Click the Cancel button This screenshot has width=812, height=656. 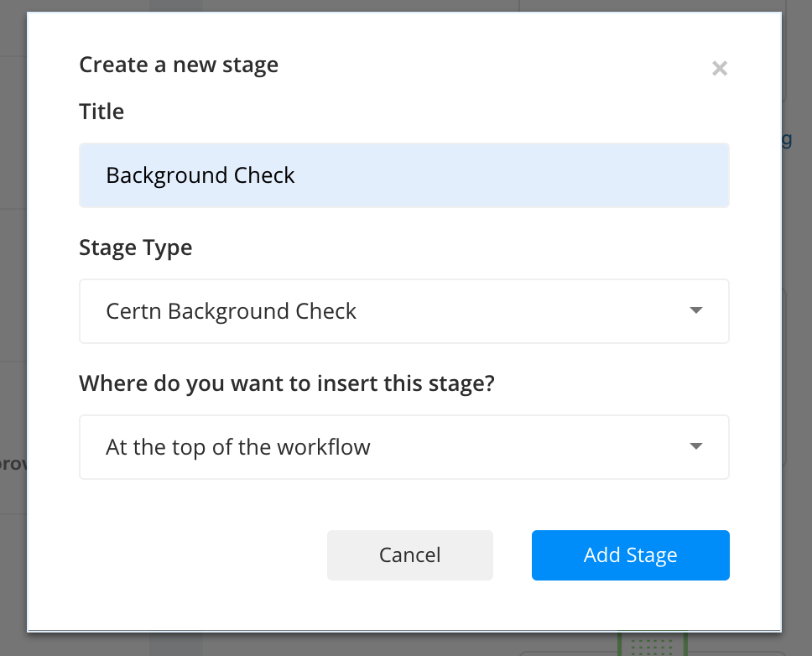pos(409,554)
